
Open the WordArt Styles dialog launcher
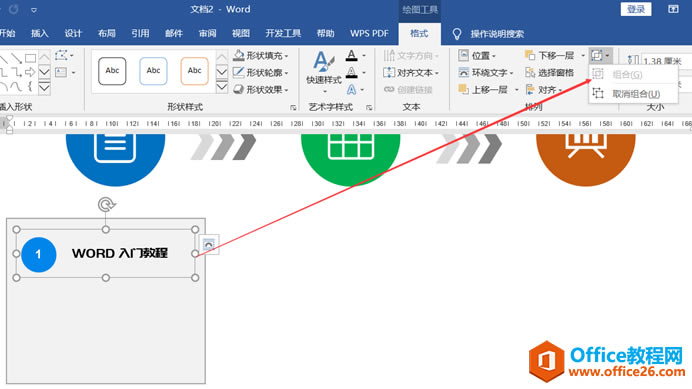click(x=369, y=107)
